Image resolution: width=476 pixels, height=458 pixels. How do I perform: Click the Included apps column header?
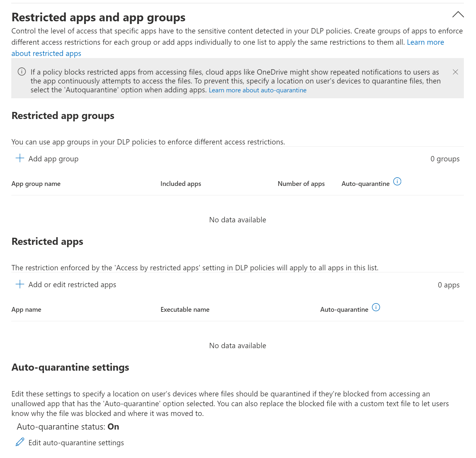click(x=180, y=184)
